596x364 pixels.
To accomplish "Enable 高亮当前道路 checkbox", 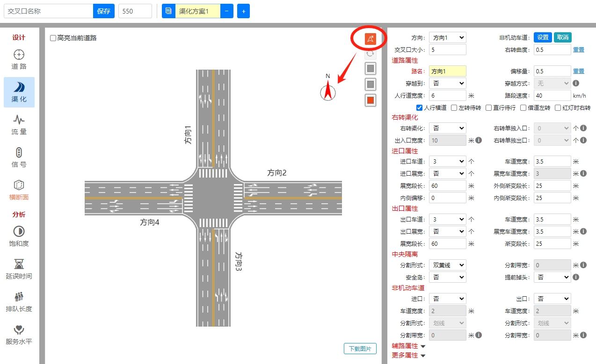I will pyautogui.click(x=53, y=38).
